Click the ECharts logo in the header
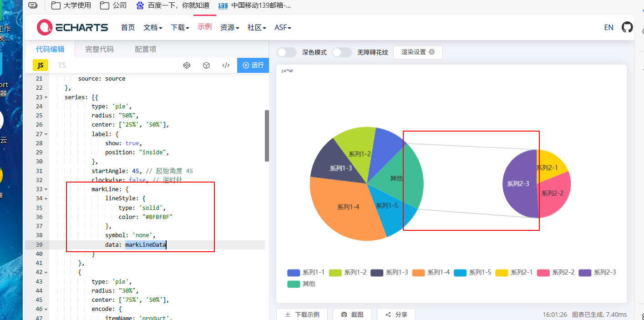Viewport: 644px width, 320px height. point(73,27)
